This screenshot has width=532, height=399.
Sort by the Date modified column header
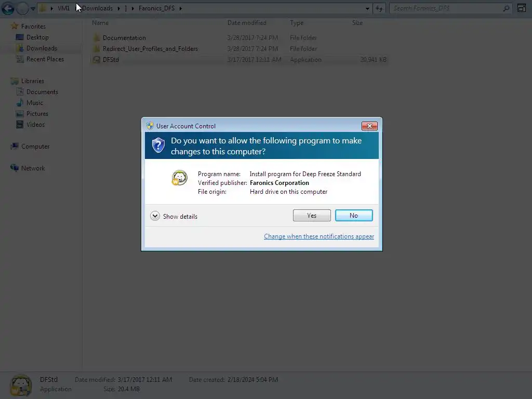[x=247, y=23]
